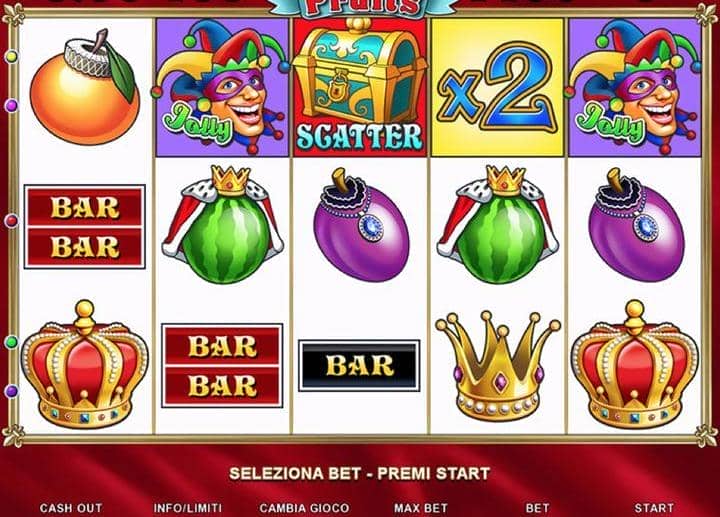Click the Jolly joker on second reel
Image resolution: width=720 pixels, height=517 pixels.
222,88
